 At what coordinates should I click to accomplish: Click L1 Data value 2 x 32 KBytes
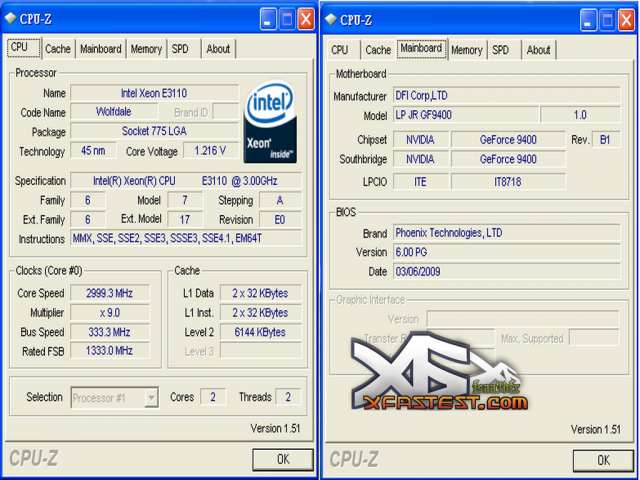click(x=261, y=293)
